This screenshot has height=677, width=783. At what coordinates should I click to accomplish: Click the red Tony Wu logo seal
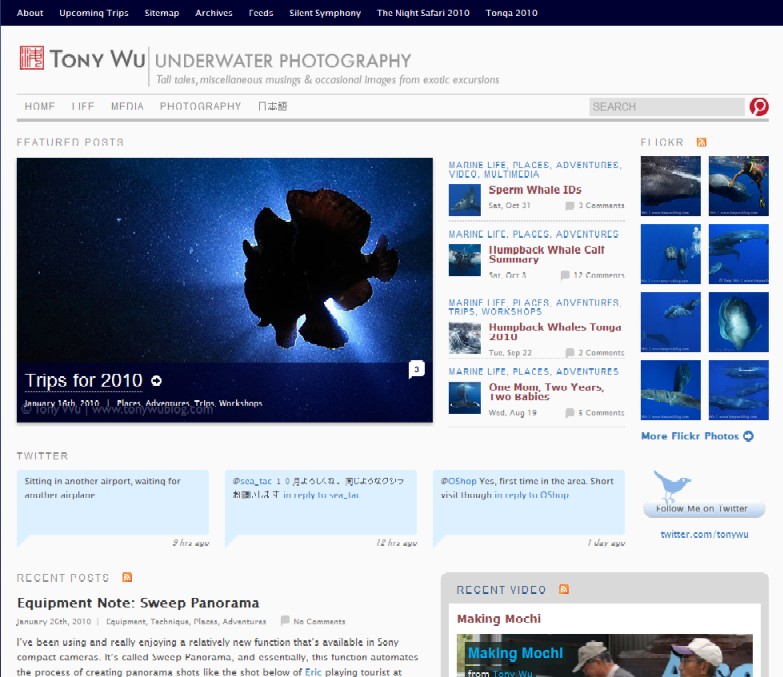click(31, 58)
